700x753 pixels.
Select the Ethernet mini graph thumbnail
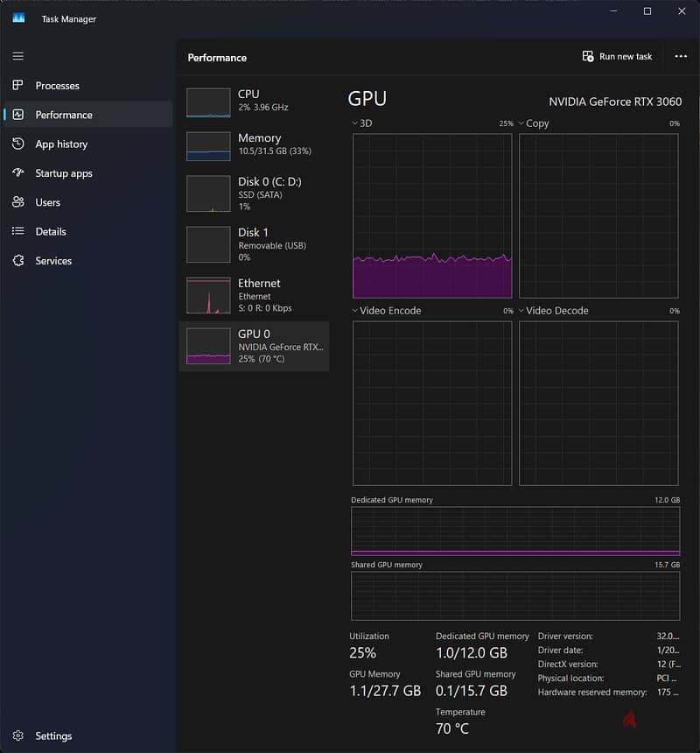pyautogui.click(x=208, y=295)
